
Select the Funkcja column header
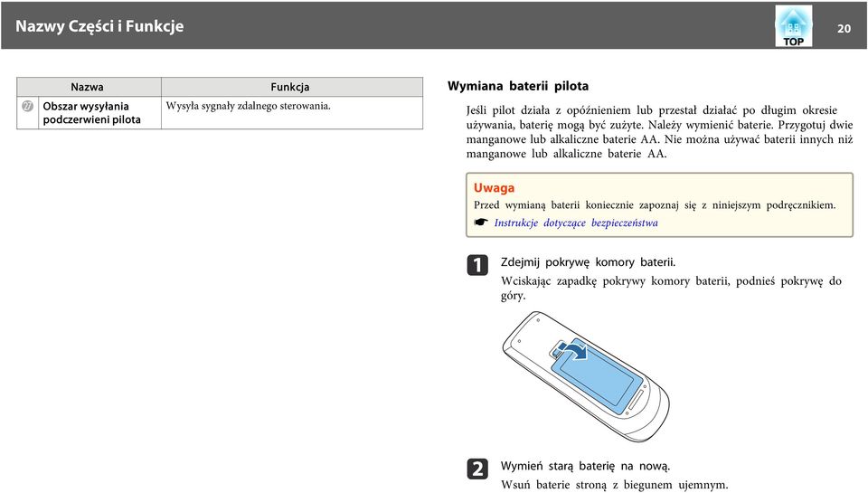pyautogui.click(x=292, y=87)
